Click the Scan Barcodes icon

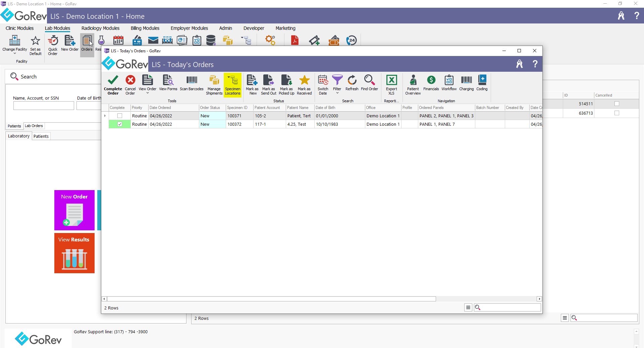tap(192, 80)
